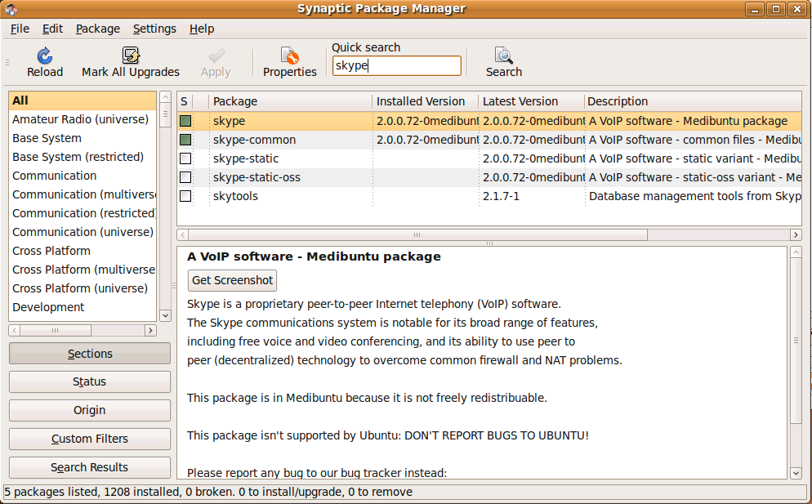This screenshot has width=812, height=504.
Task: Click the package list horizontal scrollbar handle
Action: click(x=417, y=235)
